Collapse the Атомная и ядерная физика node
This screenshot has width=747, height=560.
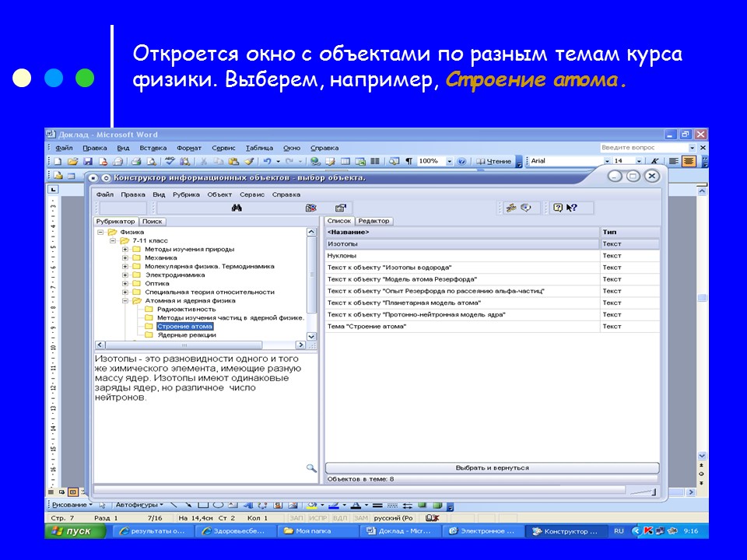[x=125, y=300]
